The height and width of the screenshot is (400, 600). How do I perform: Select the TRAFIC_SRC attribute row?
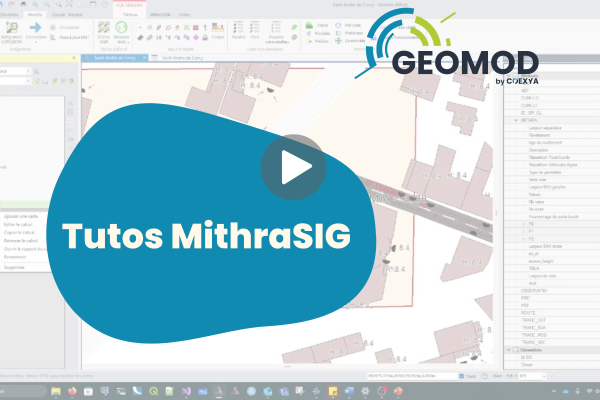552,342
